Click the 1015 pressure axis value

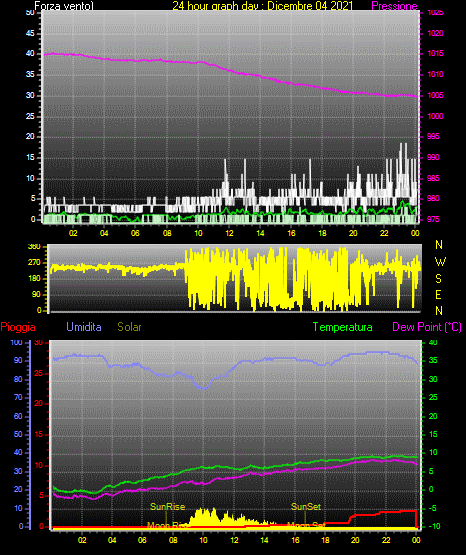pos(435,53)
